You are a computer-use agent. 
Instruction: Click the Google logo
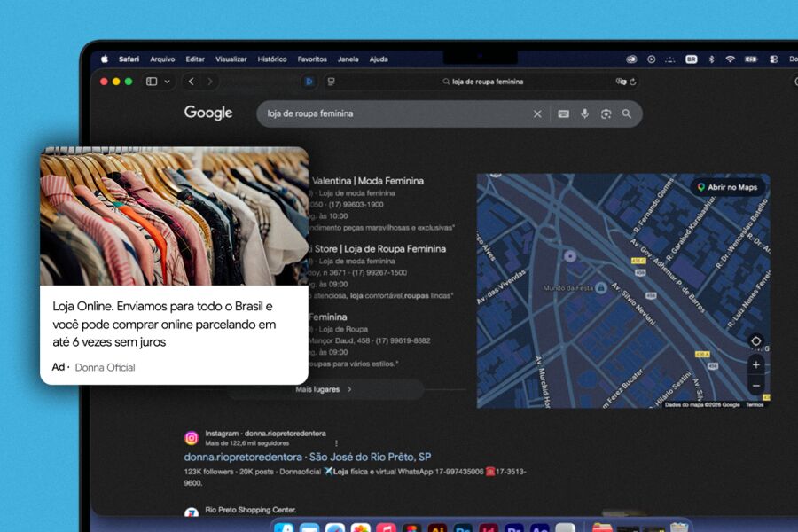point(208,113)
